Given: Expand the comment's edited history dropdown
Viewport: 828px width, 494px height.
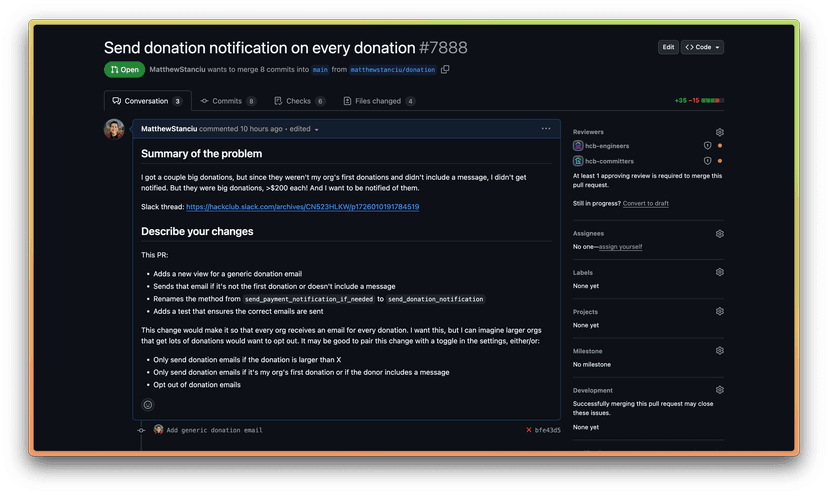Looking at the screenshot, I should coord(303,130).
